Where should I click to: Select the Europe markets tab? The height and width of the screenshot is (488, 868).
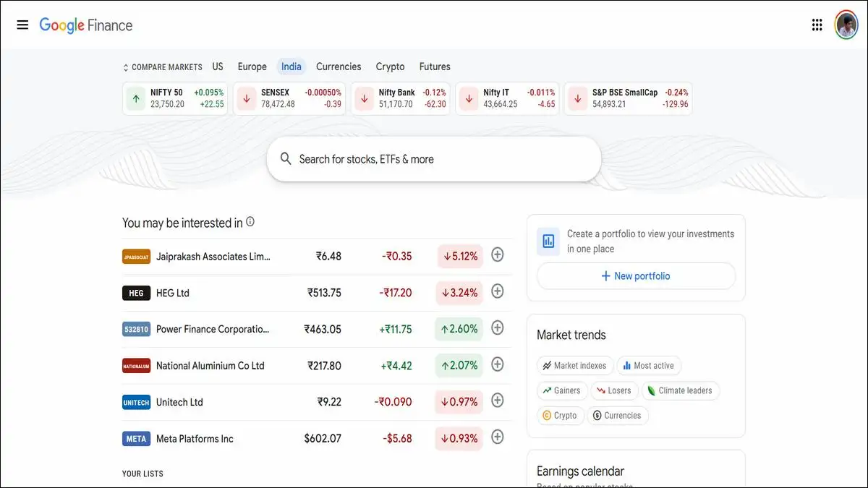pos(252,67)
